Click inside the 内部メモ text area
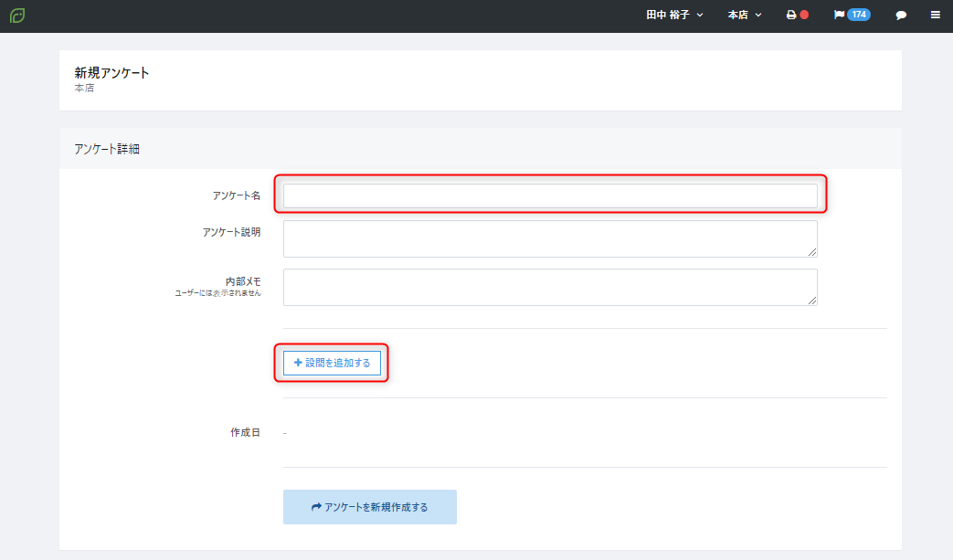The image size is (953, 560). (550, 287)
